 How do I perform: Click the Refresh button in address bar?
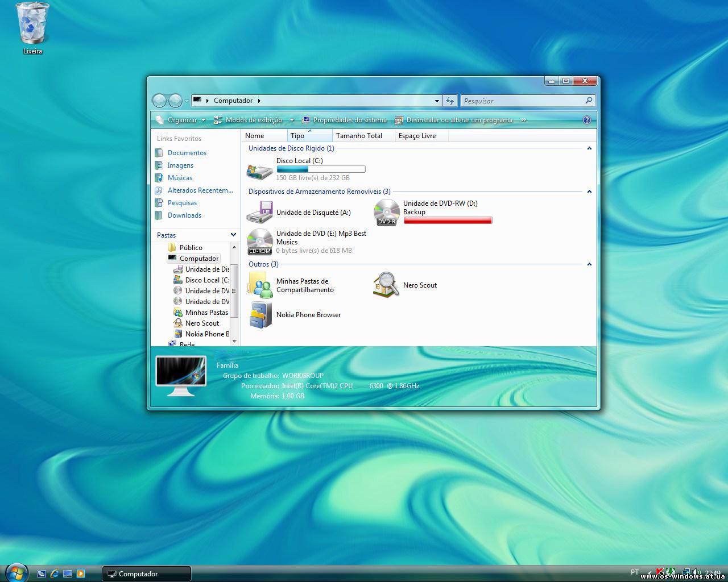point(450,101)
